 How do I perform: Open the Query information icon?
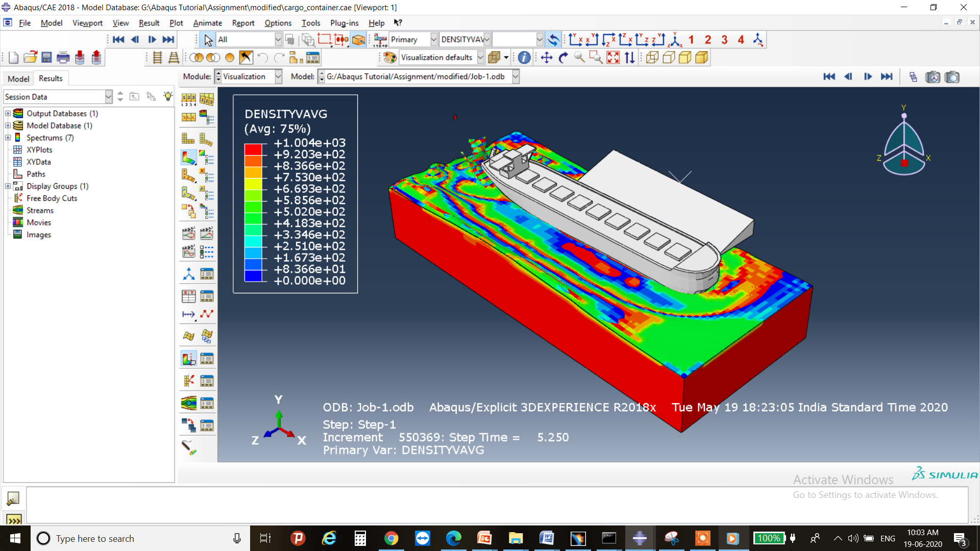(524, 58)
